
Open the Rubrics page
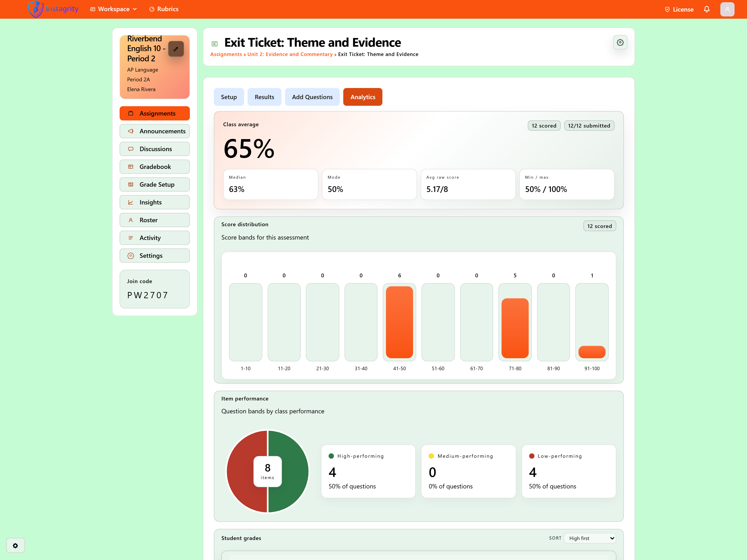pyautogui.click(x=164, y=9)
